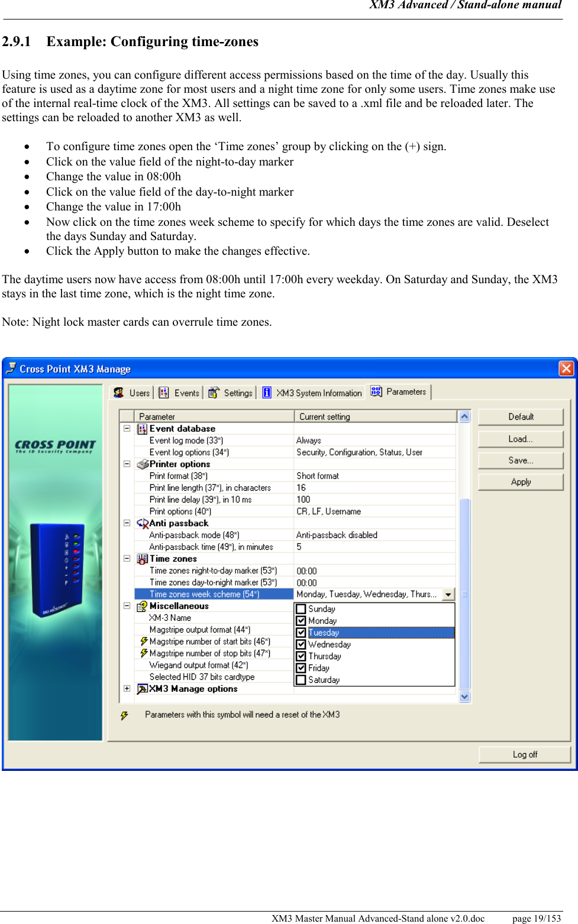Click the scrollbar up arrow
Screen dimensions: 578x924
464,416
